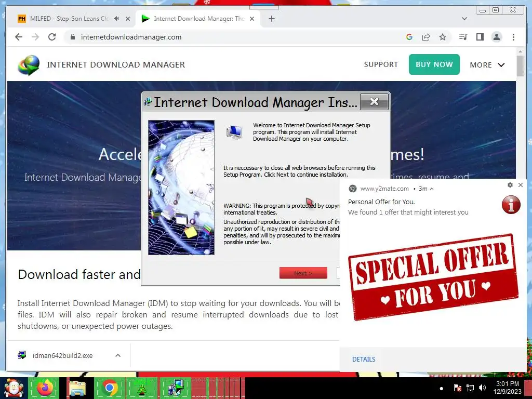Image resolution: width=532 pixels, height=399 pixels.
Task: Click the red info icon in notification
Action: [x=511, y=205]
